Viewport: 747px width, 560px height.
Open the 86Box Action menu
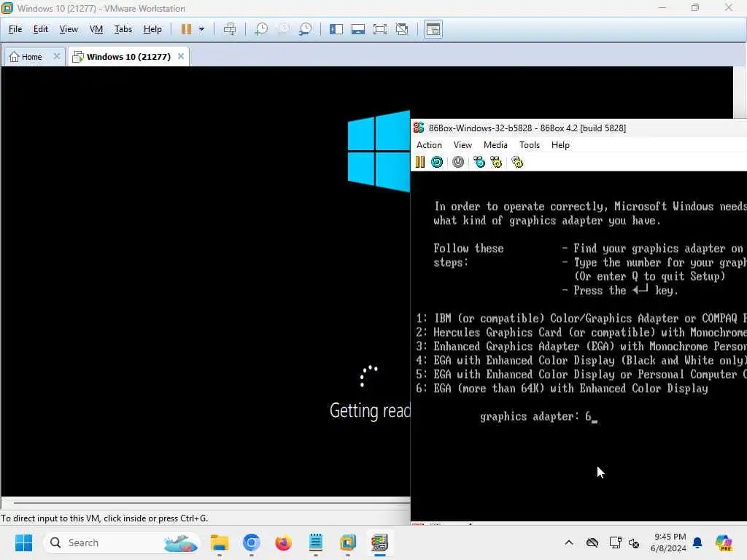click(429, 145)
